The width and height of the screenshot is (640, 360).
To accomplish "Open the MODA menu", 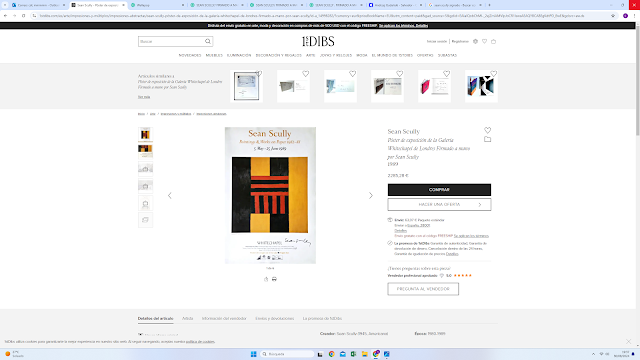I will pyautogui.click(x=362, y=55).
